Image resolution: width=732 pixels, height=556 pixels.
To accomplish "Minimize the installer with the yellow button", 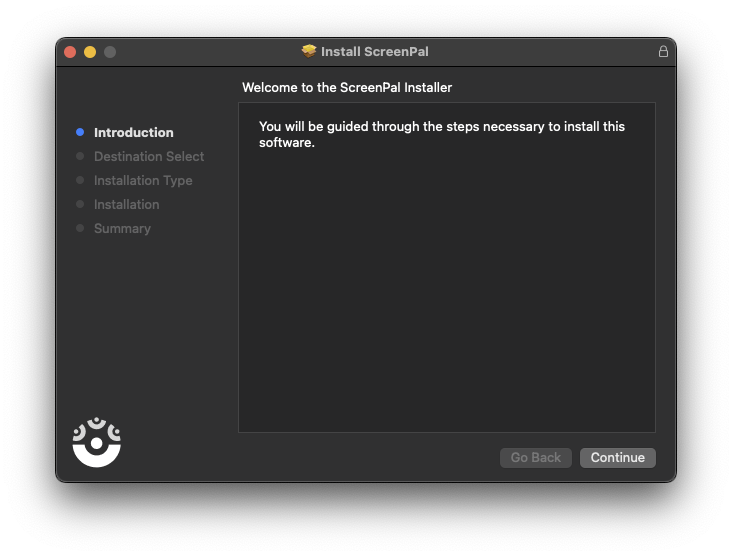I will (90, 52).
